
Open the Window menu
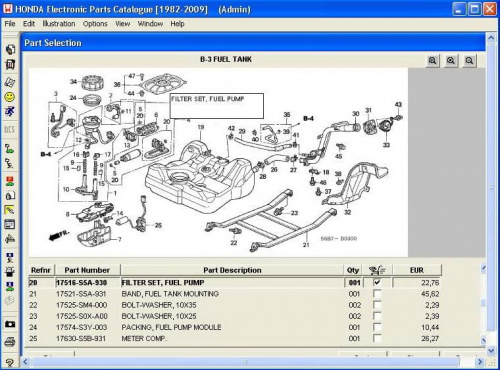click(x=150, y=24)
